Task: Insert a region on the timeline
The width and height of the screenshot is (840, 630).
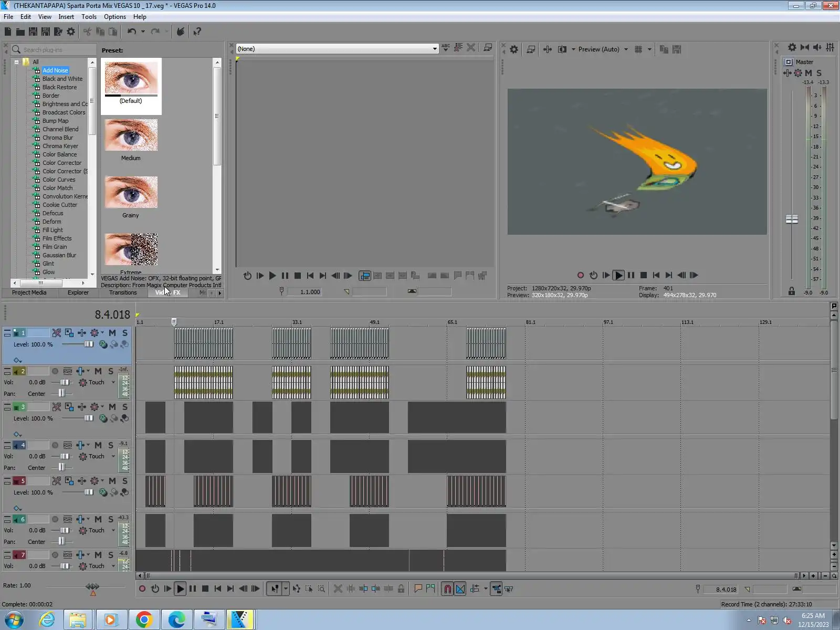Action: (x=430, y=589)
